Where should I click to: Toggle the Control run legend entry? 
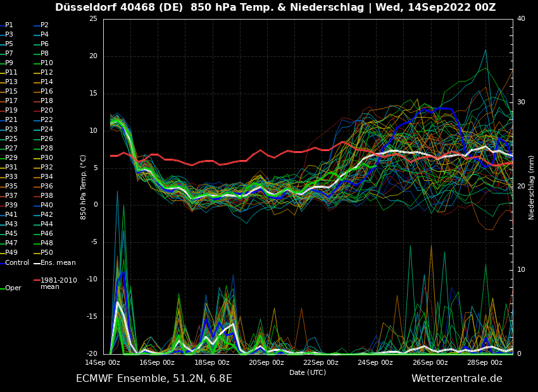(x=17, y=263)
